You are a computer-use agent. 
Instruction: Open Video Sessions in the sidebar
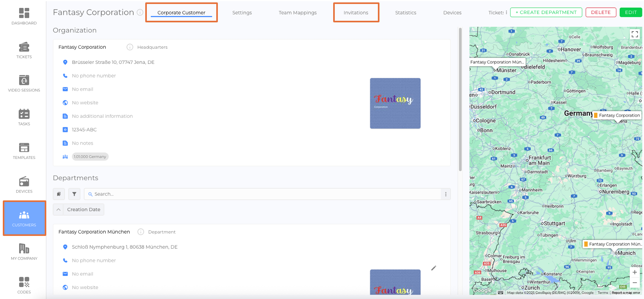24,84
